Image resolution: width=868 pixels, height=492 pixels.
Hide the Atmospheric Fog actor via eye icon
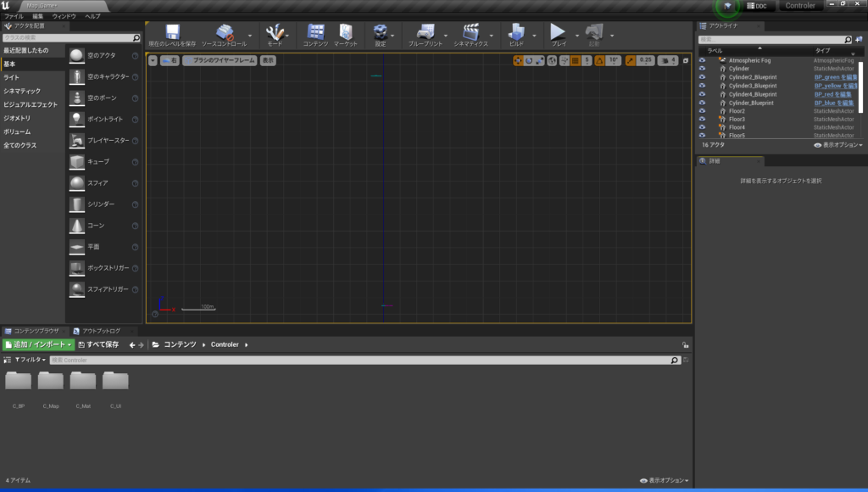pos(702,60)
